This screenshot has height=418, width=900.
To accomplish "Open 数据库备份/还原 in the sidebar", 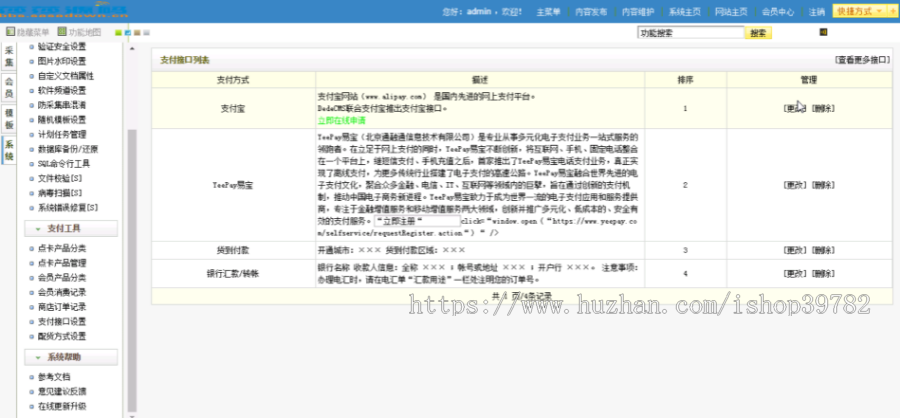I will click(x=68, y=149).
